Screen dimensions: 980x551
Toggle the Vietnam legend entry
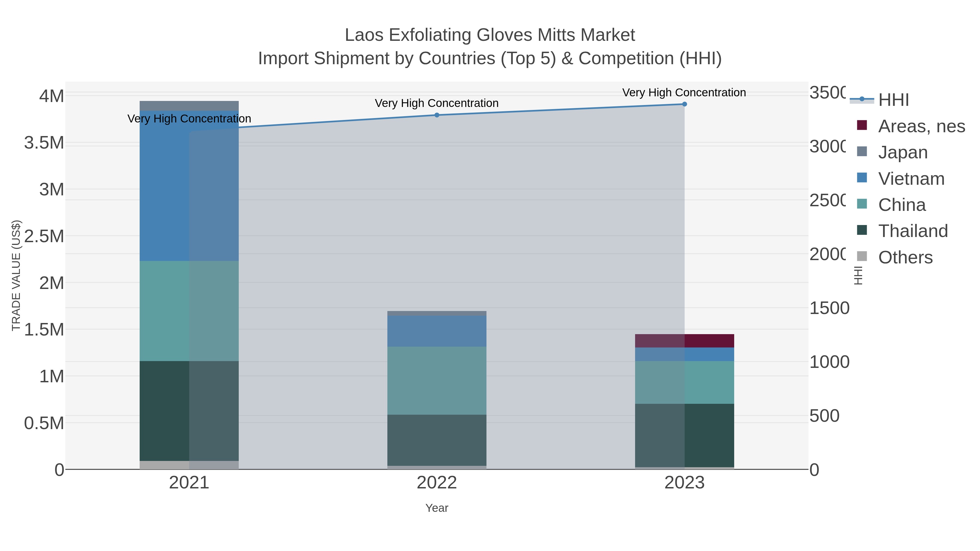click(901, 178)
